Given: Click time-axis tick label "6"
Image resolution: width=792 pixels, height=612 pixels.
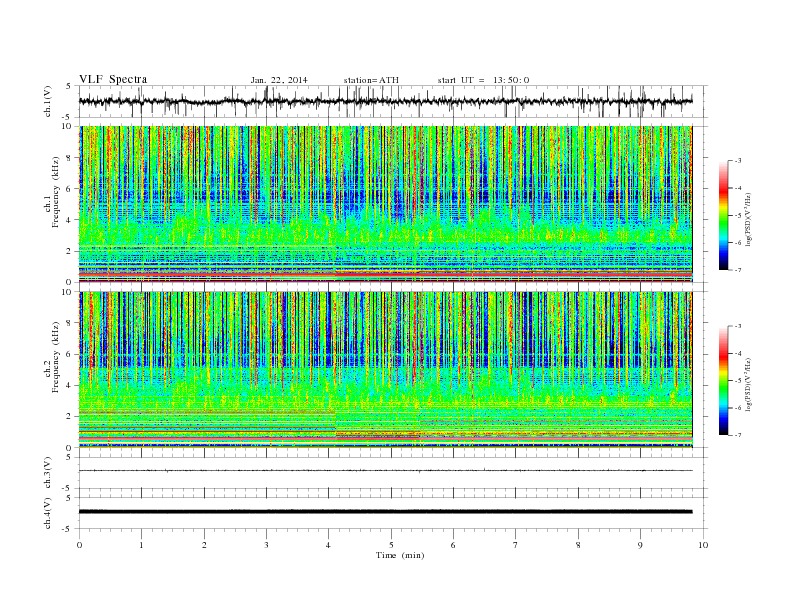Looking at the screenshot, I should pos(453,545).
